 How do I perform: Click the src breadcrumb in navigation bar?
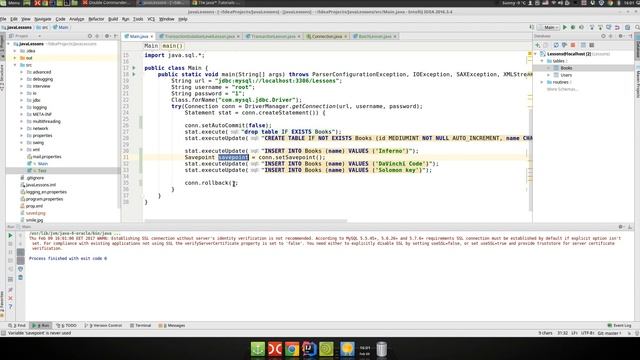tap(42, 27)
